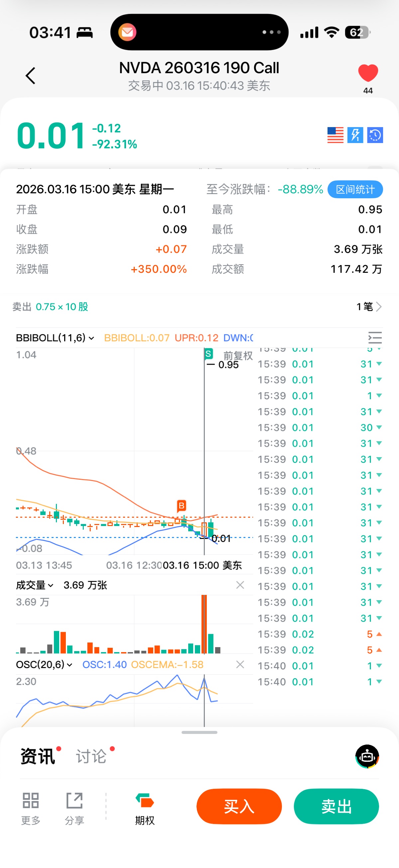The height and width of the screenshot is (868, 399).
Task: Click the 区间统计 button
Action: coord(355,189)
